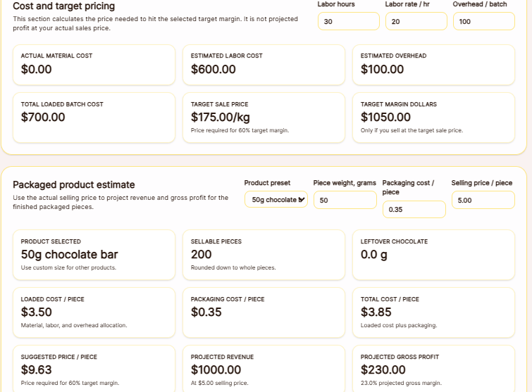
Task: Click the Labor hours label
Action: click(x=336, y=4)
